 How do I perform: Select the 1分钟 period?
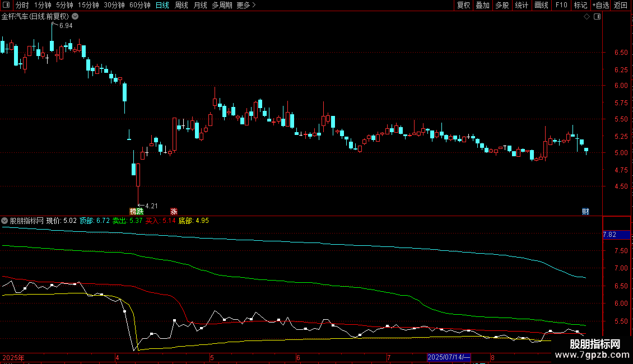tap(43, 5)
